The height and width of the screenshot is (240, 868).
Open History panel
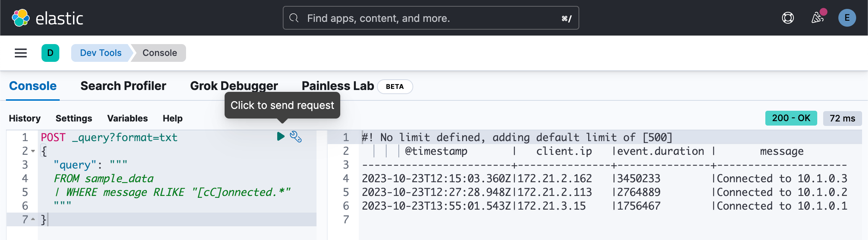tap(25, 118)
